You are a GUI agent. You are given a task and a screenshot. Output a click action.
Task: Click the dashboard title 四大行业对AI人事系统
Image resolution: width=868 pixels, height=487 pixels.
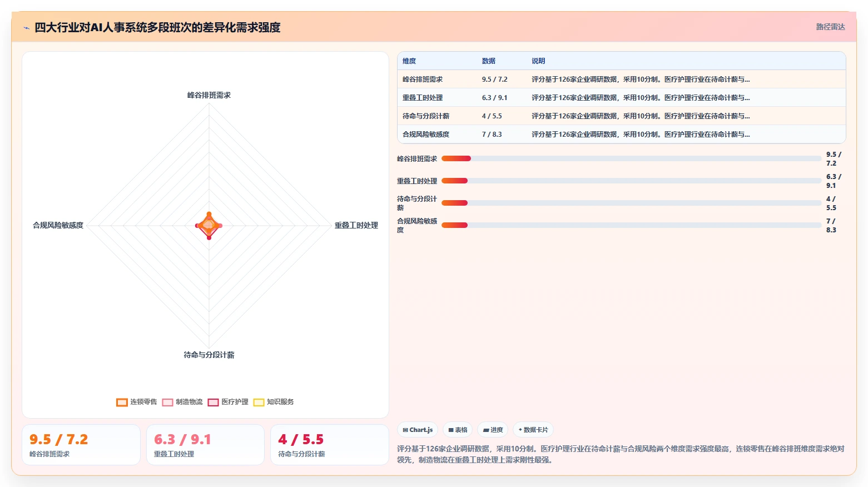pos(158,27)
